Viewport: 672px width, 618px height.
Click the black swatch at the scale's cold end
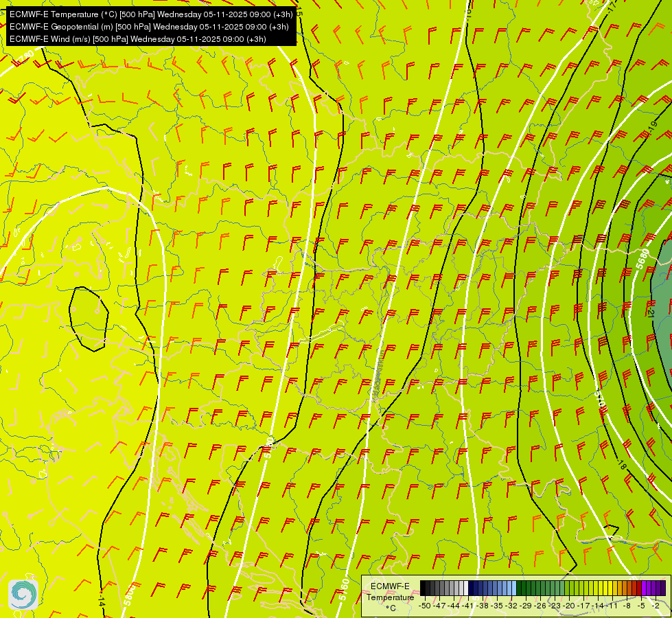click(x=423, y=588)
